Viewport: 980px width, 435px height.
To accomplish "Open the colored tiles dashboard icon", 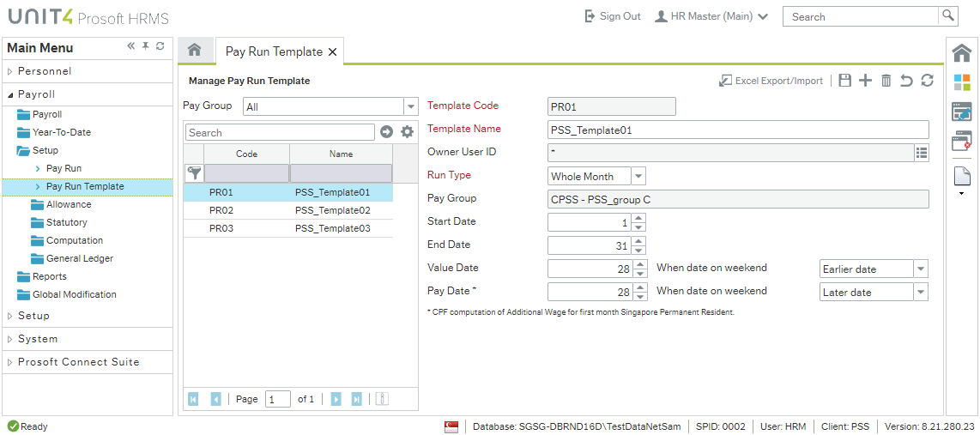I will click(x=961, y=82).
